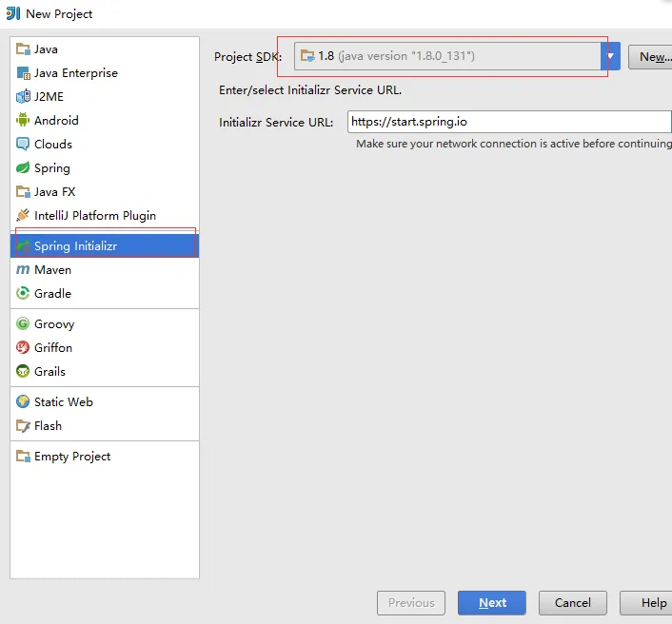Click the Java Enterprise icon
Screen dimensions: 672x624
click(23, 73)
